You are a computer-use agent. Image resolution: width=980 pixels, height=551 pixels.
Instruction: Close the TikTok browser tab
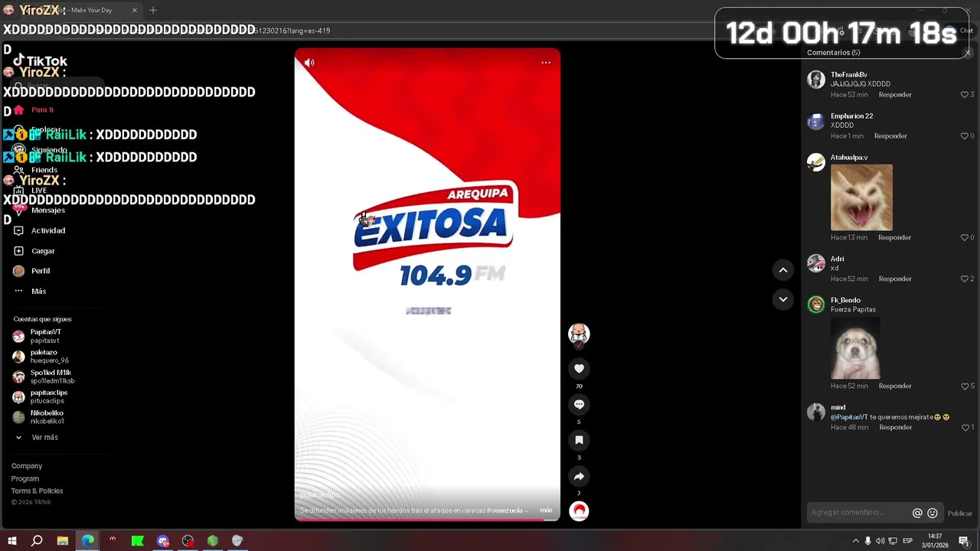click(135, 10)
